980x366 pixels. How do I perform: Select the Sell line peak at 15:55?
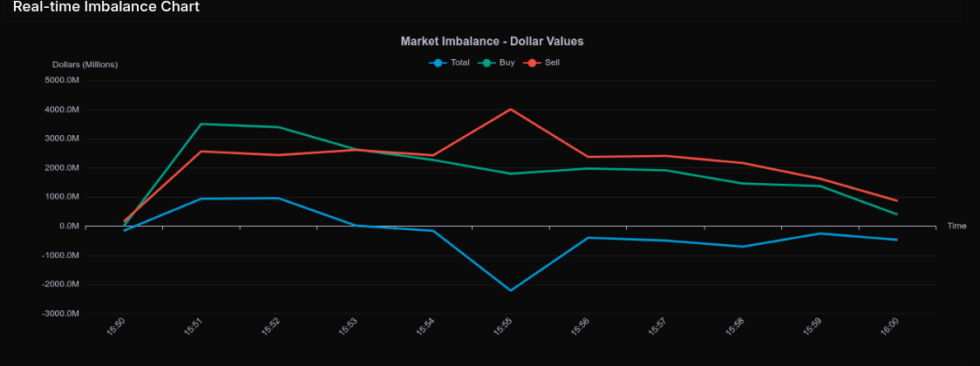[x=511, y=109]
